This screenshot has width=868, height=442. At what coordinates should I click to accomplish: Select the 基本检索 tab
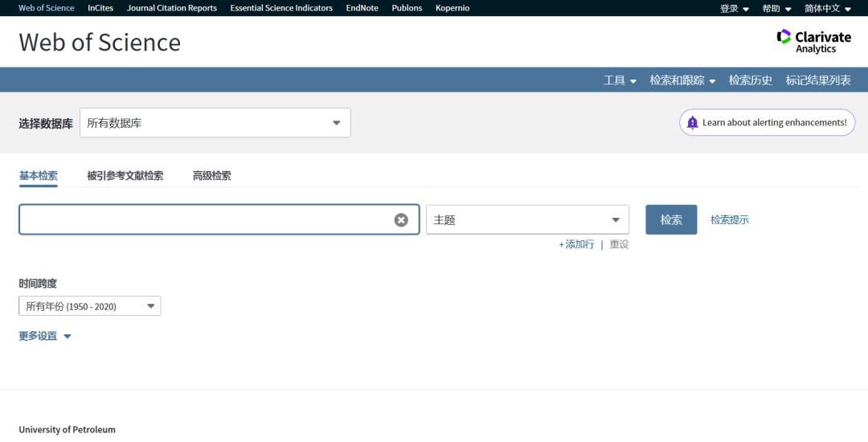pyautogui.click(x=38, y=176)
